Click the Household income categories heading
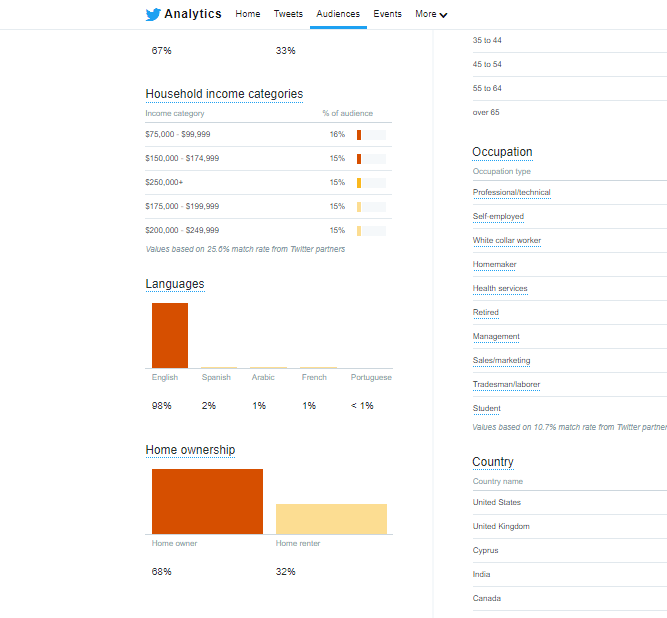 224,94
